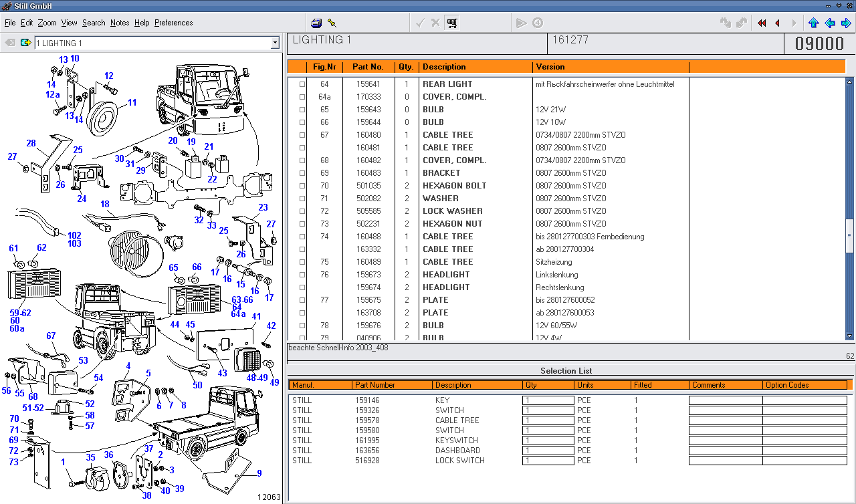856x504 pixels.
Task: Tick the checkbox for part 159643 BULB
Action: click(302, 110)
